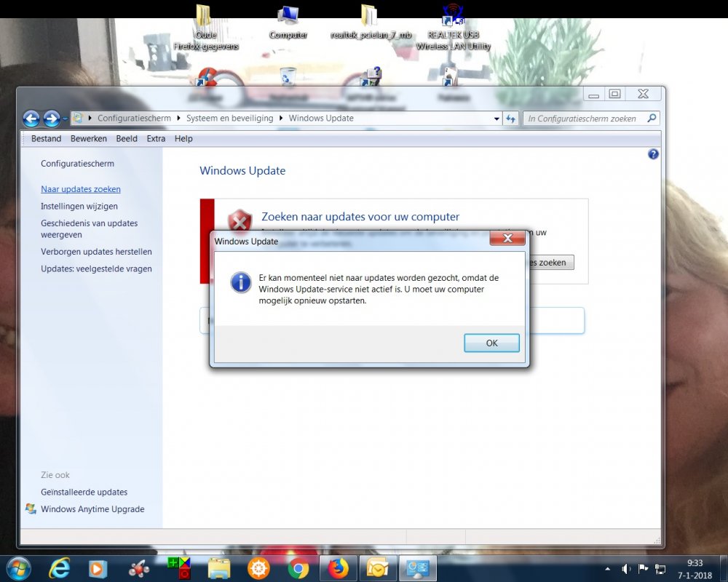Click Zoeken naar updates voor uw computer heading

pos(360,217)
